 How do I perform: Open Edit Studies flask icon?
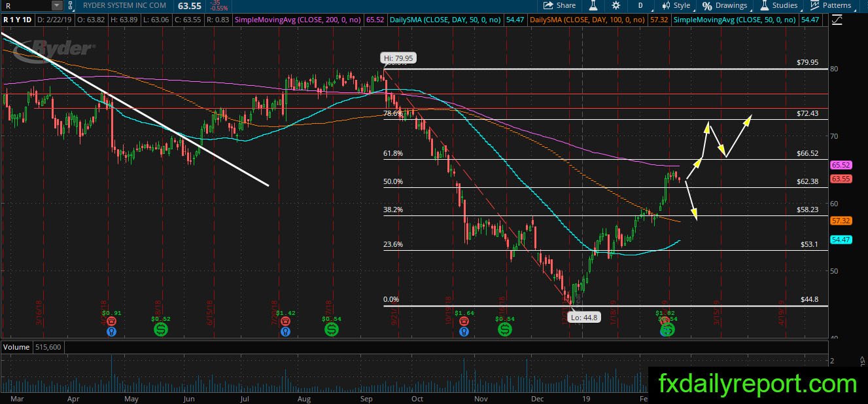[x=593, y=5]
